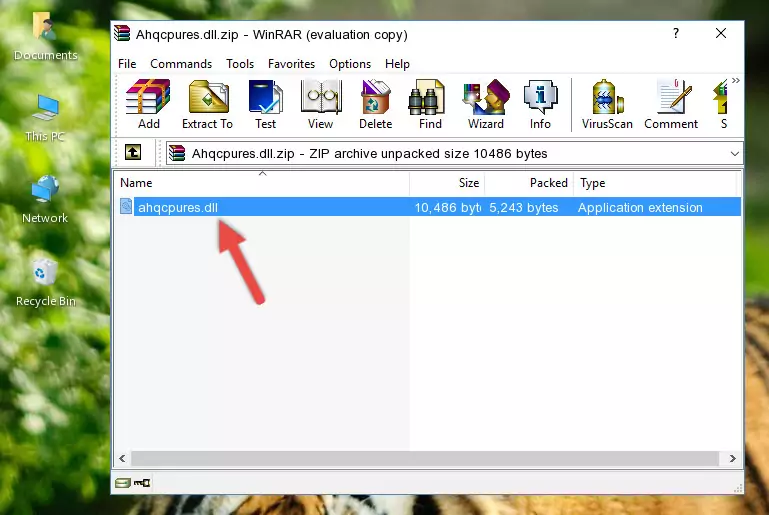
Task: Sort by the Type column header
Action: click(x=655, y=183)
